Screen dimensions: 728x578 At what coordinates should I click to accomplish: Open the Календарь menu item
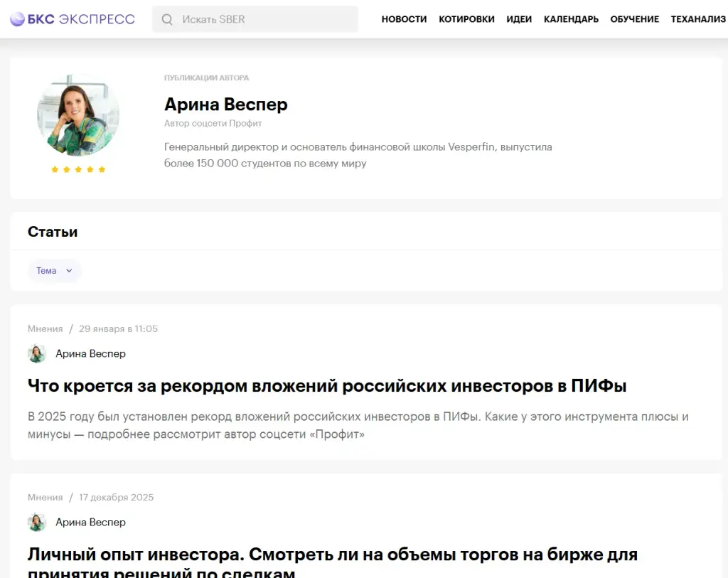(571, 19)
